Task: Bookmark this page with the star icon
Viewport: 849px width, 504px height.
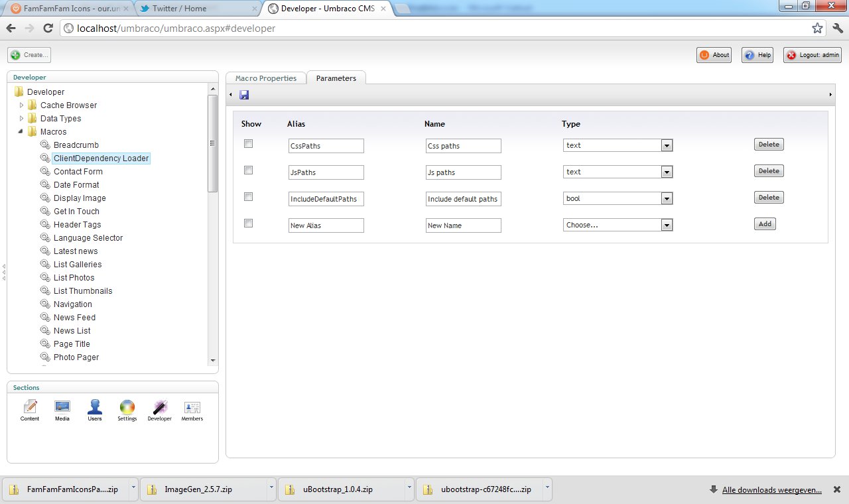Action: (x=818, y=29)
